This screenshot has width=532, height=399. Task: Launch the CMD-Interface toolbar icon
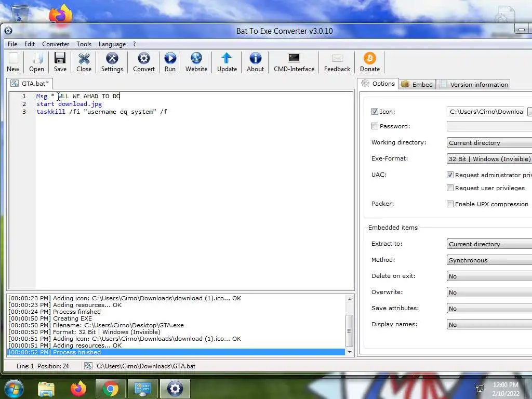click(294, 62)
